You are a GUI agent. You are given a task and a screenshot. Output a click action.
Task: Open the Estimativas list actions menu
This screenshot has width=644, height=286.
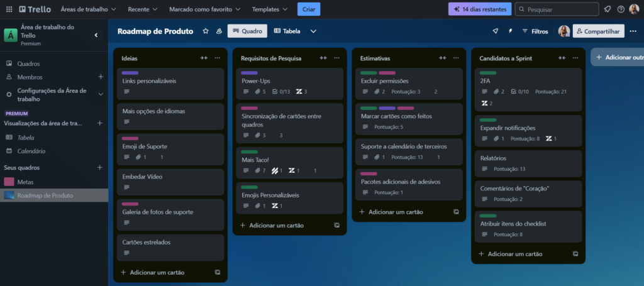(x=456, y=58)
